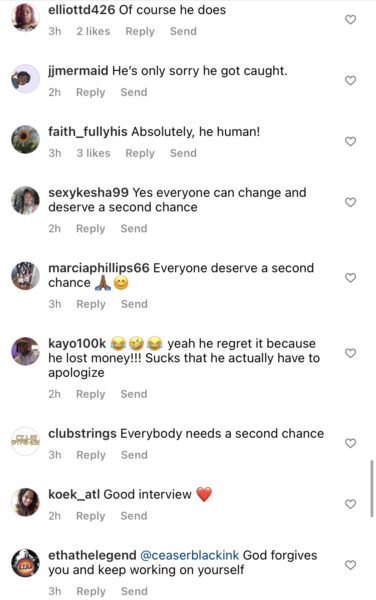Image resolution: width=376 pixels, height=600 pixels.
Task: Like faith_fullyhis's comment via heart icon
Action: 350,141
